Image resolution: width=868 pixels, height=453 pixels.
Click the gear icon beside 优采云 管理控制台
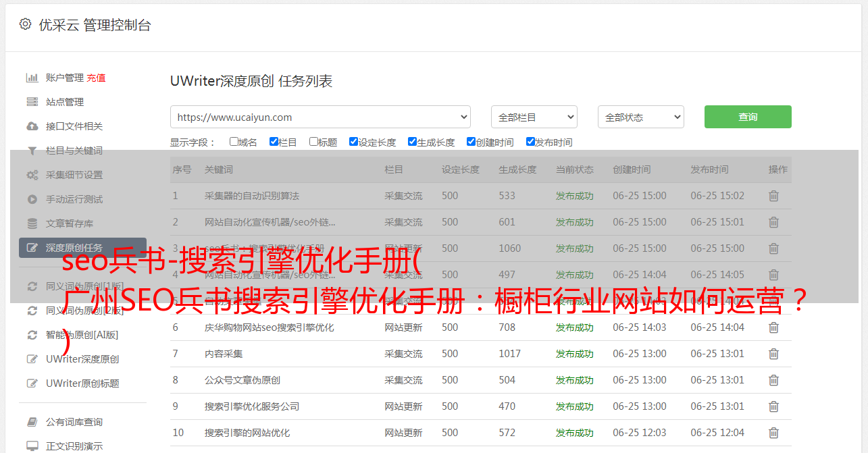[x=25, y=24]
